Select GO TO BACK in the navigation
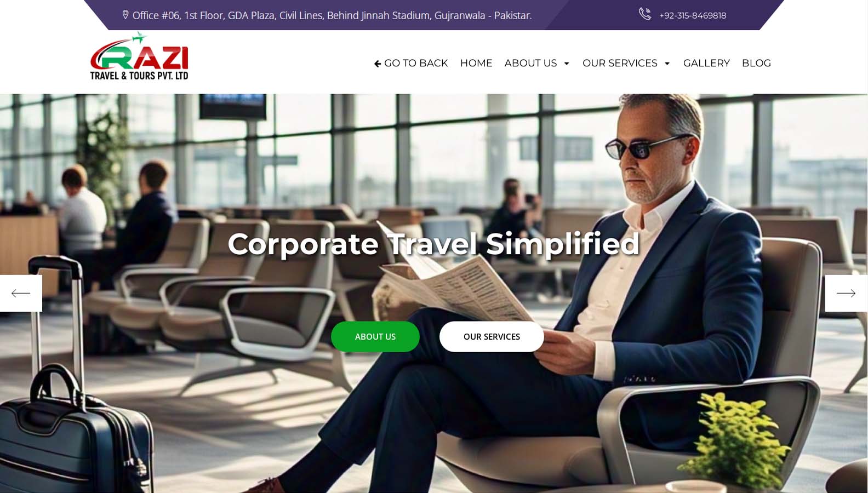 [x=411, y=63]
